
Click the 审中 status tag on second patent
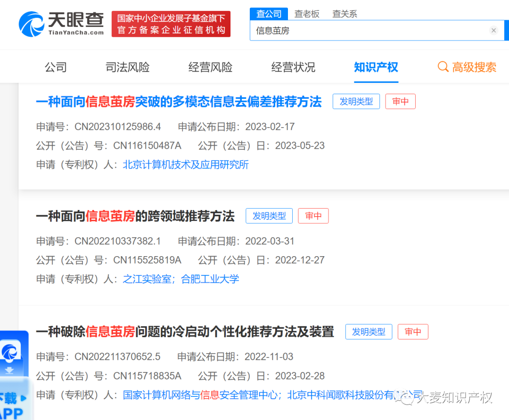coord(313,216)
